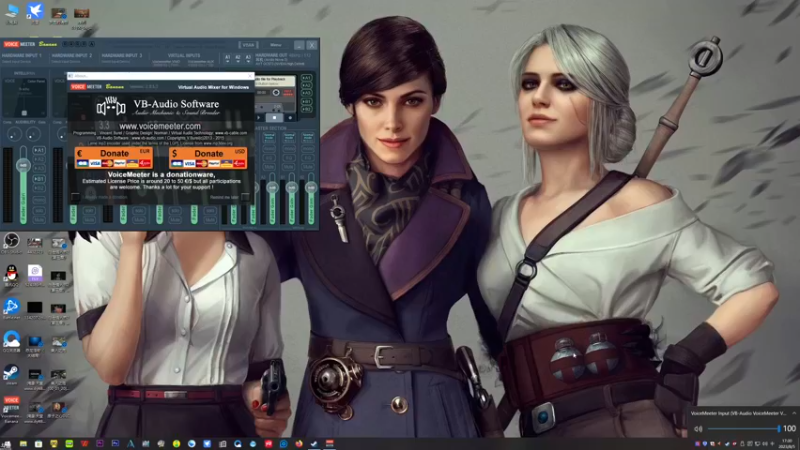Click the Voicemeeter icon in the taskbar
The image size is (800, 450).
coord(330,444)
